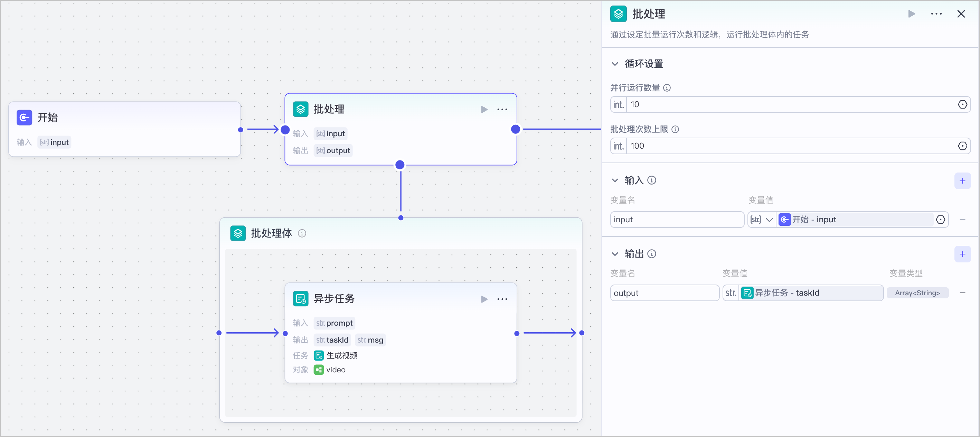This screenshot has width=980, height=437.
Task: Select the 批处理体 container title
Action: coord(271,233)
